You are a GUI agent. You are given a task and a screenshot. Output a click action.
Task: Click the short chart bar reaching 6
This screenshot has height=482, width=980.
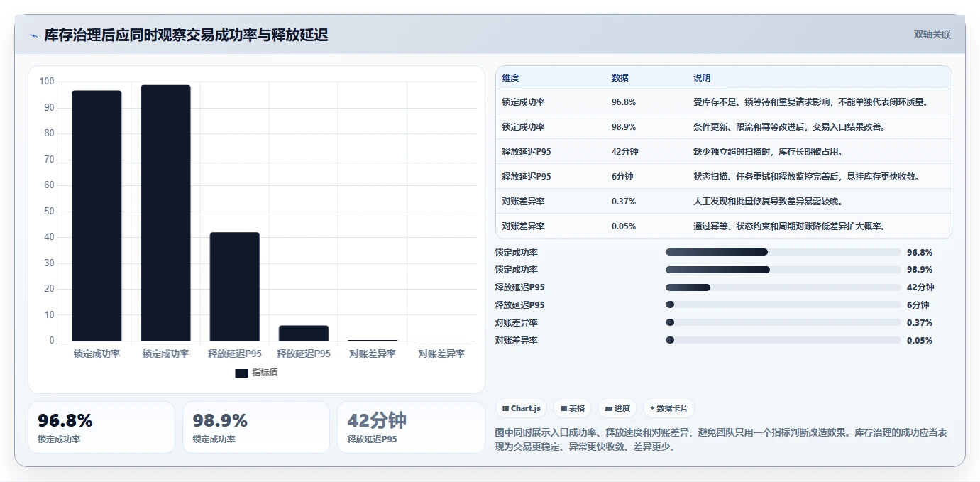[303, 333]
